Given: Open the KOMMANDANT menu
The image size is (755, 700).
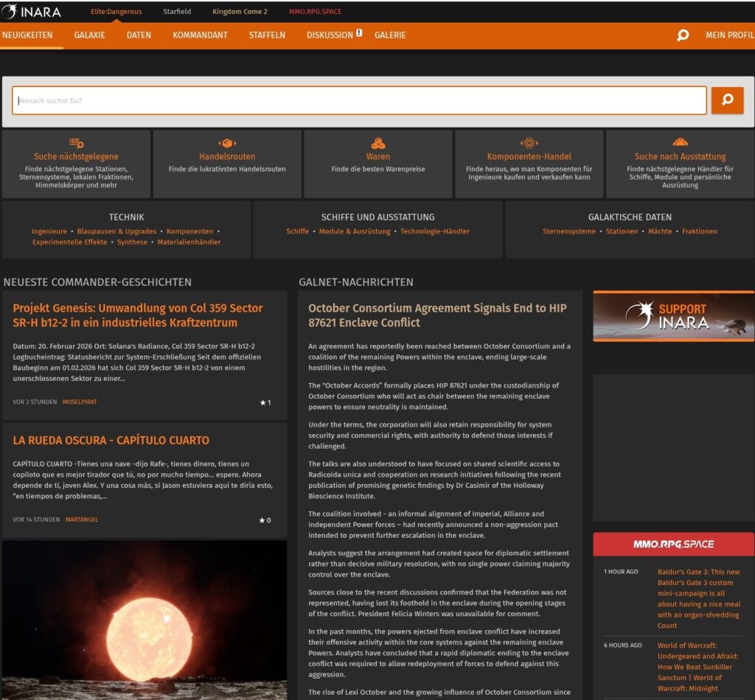Looking at the screenshot, I should 200,35.
